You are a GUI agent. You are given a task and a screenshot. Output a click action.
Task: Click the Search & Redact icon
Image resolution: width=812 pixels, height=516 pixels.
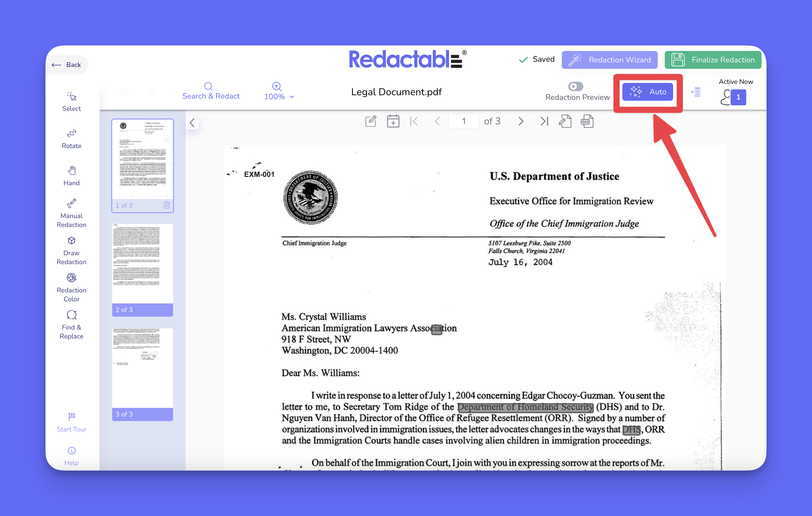[x=208, y=87]
